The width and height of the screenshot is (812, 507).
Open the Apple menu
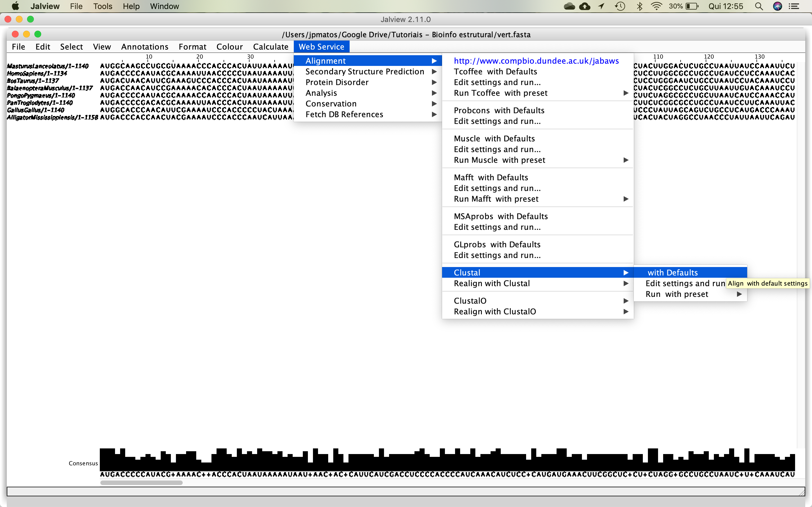tap(15, 6)
